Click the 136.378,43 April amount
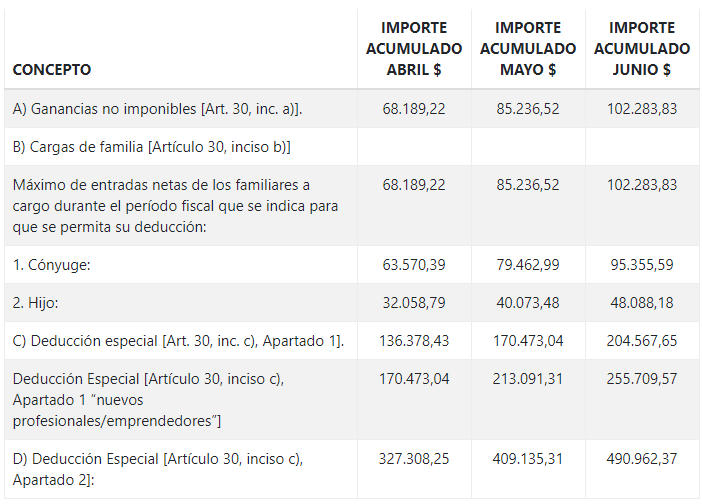This screenshot has height=504, width=702. pos(414,341)
